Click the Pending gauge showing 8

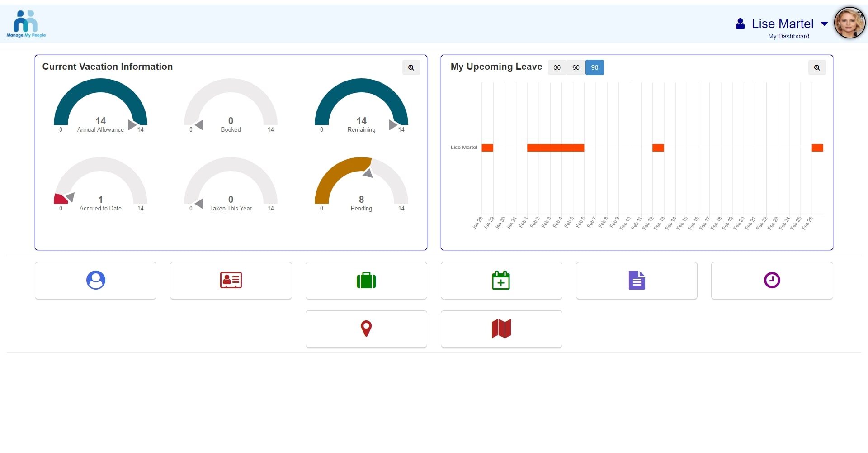pyautogui.click(x=361, y=186)
